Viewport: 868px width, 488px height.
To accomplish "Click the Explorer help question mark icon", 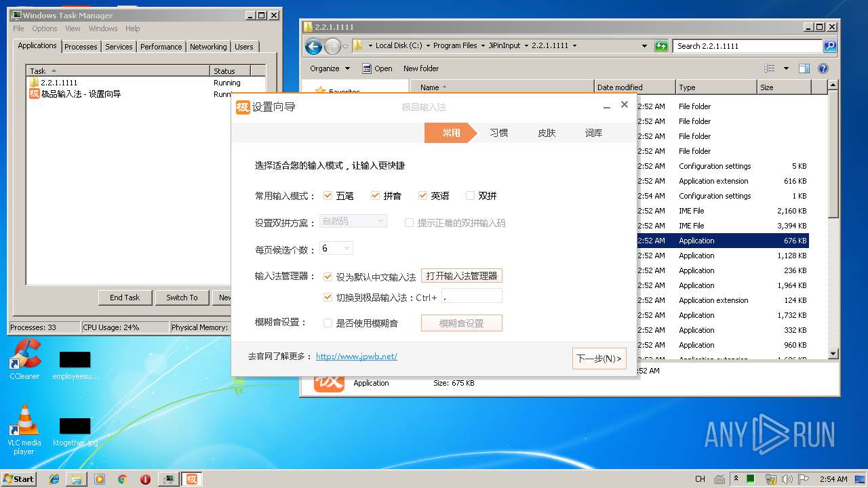I will (x=823, y=68).
